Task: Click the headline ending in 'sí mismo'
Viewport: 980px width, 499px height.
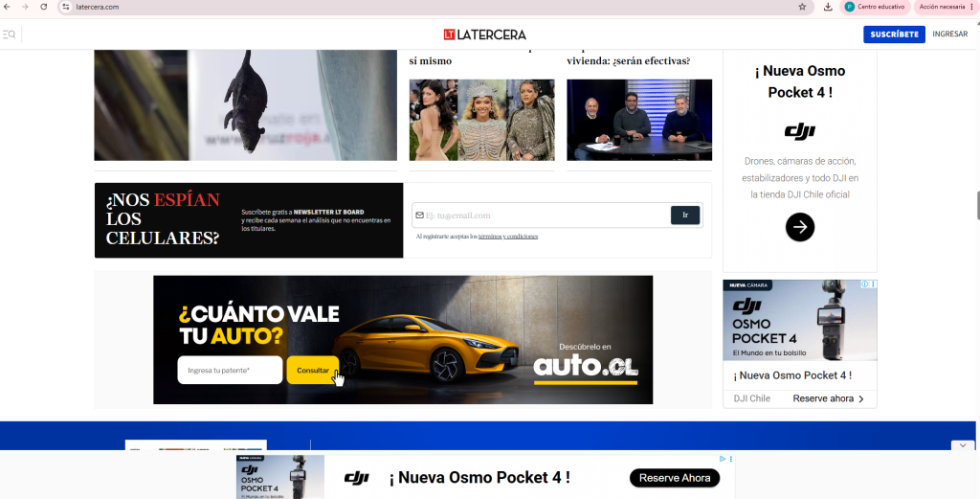Action: point(431,60)
